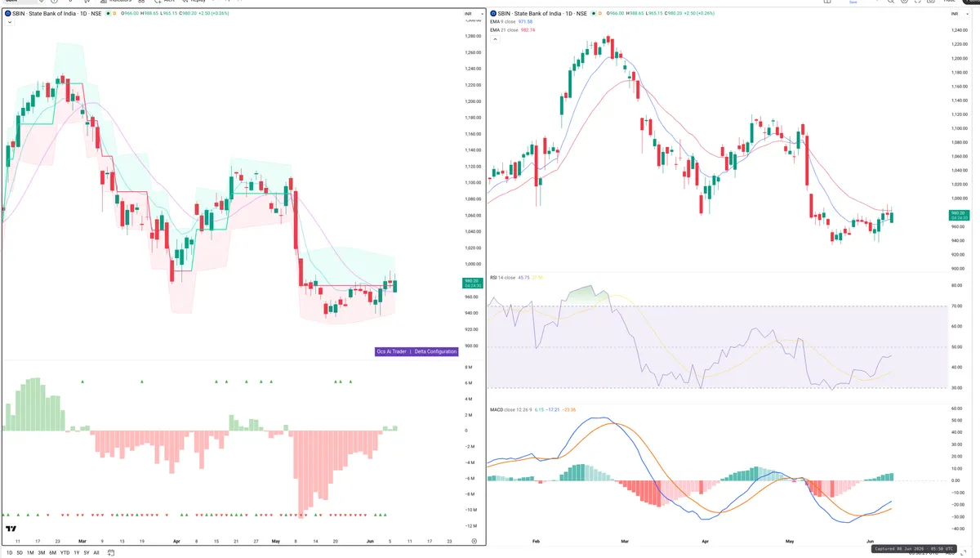Choose the YTD time range

tap(65, 552)
